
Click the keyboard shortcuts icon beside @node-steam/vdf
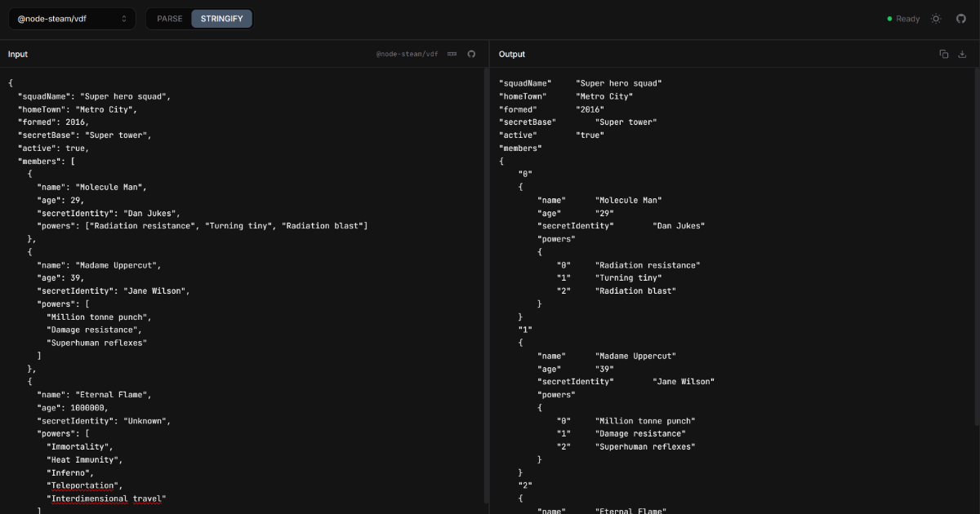452,54
